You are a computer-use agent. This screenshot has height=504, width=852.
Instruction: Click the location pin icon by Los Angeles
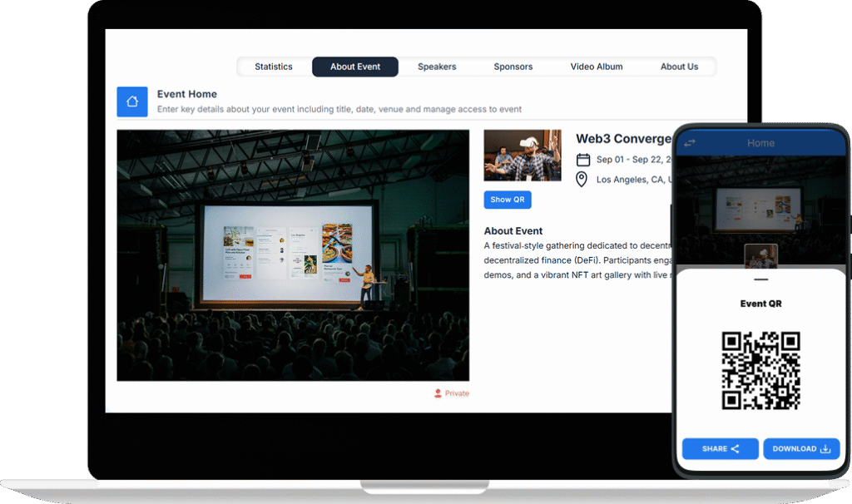(582, 179)
